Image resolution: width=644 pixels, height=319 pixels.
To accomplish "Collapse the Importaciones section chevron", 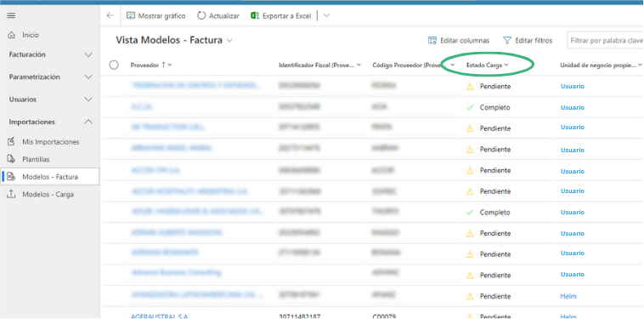I will [88, 122].
